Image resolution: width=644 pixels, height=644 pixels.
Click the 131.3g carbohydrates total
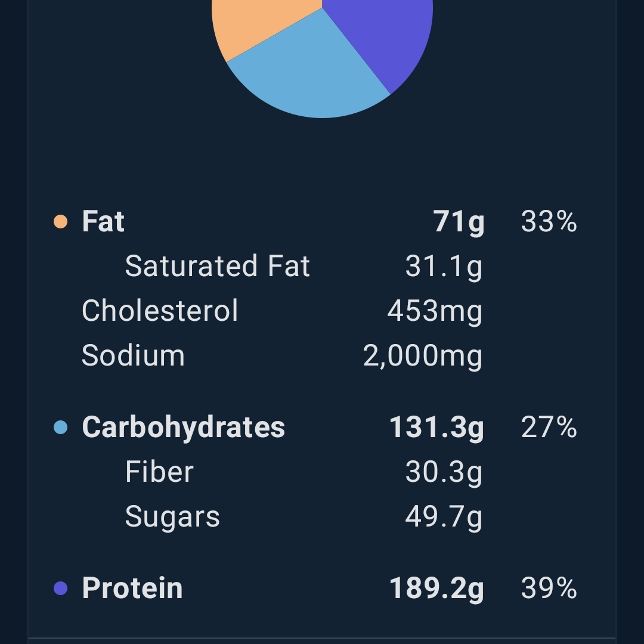tap(436, 428)
